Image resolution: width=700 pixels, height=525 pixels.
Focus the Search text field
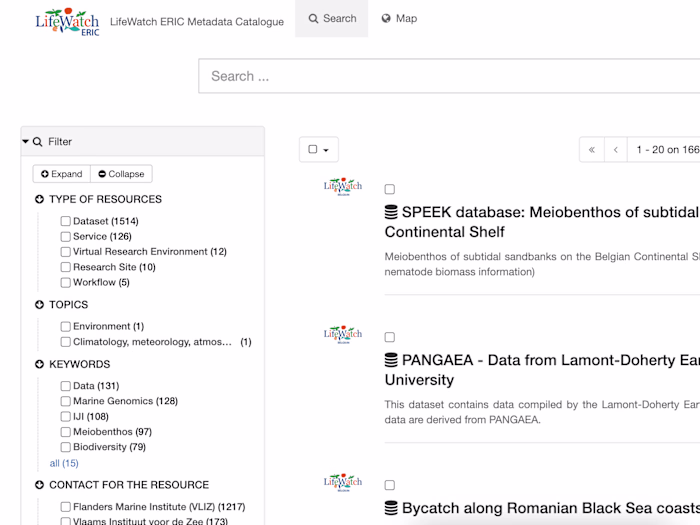[x=450, y=76]
